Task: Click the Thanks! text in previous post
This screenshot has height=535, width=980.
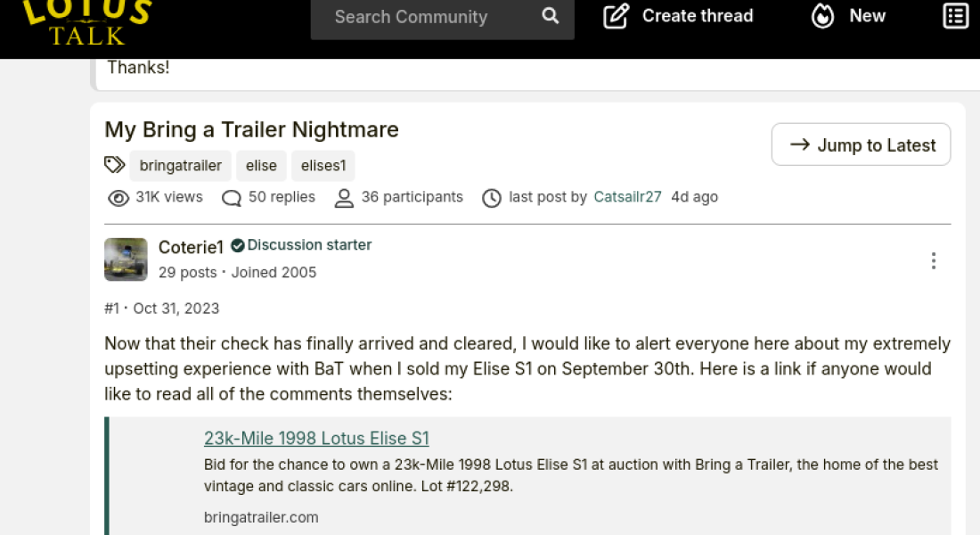Action: point(138,67)
